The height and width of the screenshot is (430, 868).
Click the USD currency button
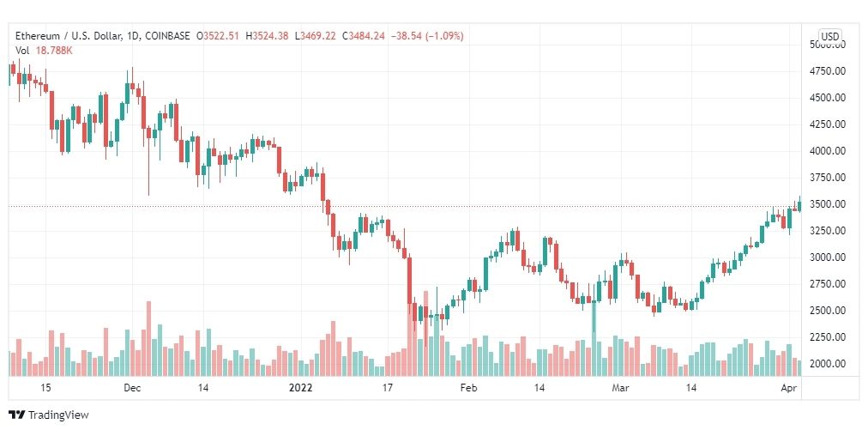point(829,37)
